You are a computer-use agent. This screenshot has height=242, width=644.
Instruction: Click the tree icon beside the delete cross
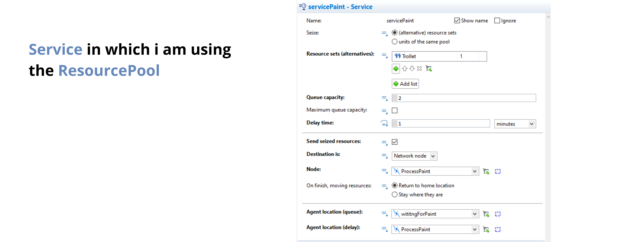coord(429,68)
